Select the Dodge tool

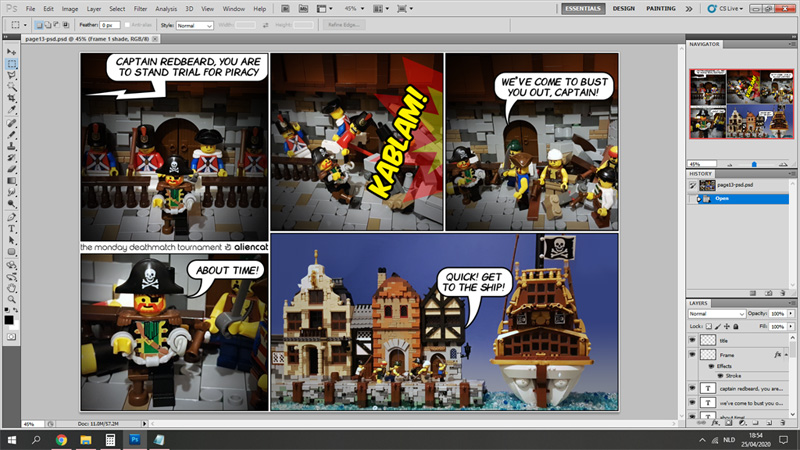tap(11, 204)
